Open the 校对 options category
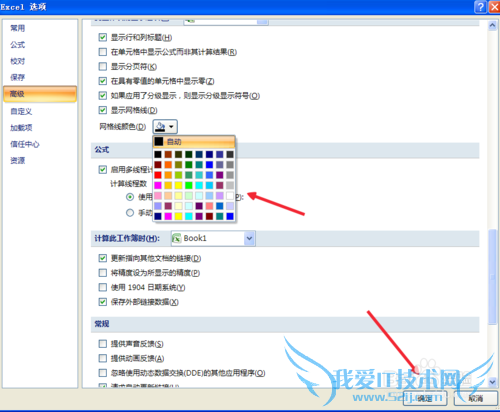Viewport: 500px width, 412px height. (x=18, y=61)
